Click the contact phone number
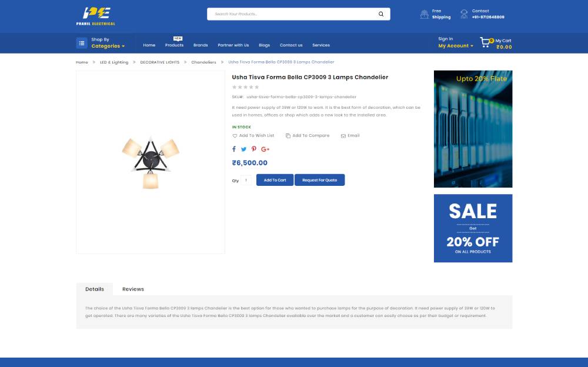Screen dimensions: 588x367 pyautogui.click(x=488, y=17)
